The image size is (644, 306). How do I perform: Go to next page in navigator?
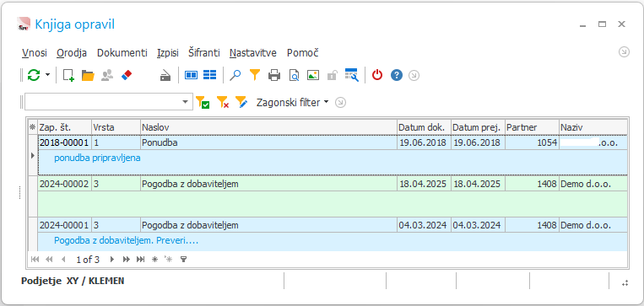(x=126, y=260)
